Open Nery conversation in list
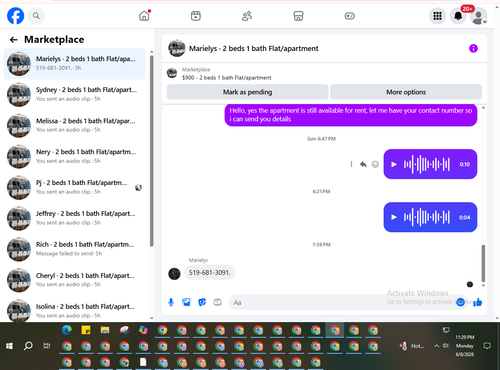 point(74,157)
